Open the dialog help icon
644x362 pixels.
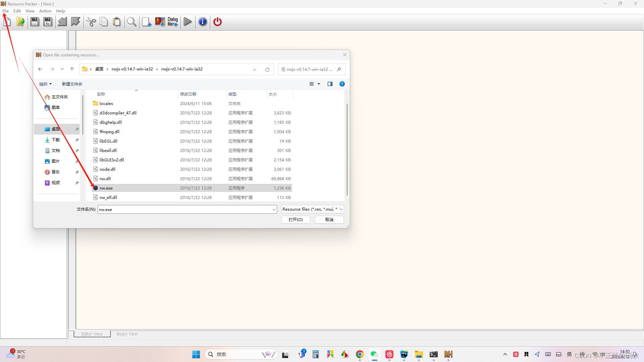pos(342,84)
